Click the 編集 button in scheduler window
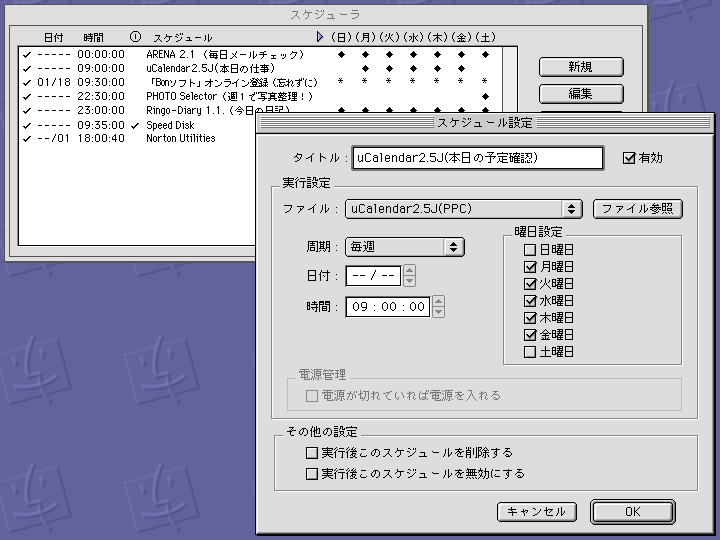Image resolution: width=720 pixels, height=540 pixels. [581, 94]
